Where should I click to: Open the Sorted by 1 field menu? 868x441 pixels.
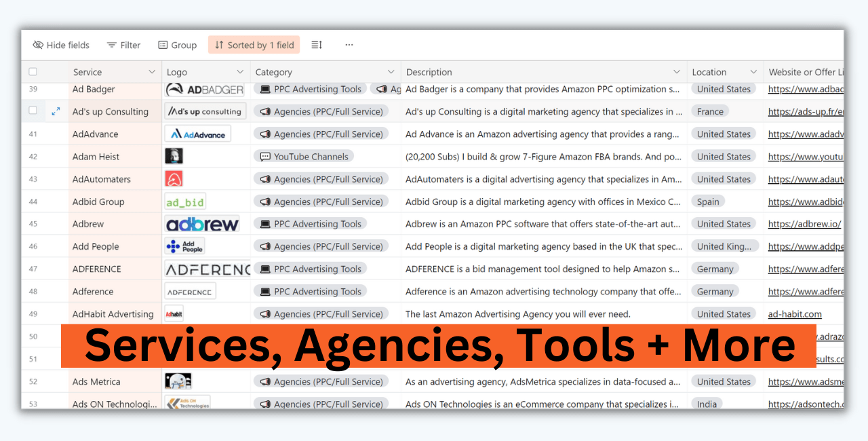(x=254, y=45)
